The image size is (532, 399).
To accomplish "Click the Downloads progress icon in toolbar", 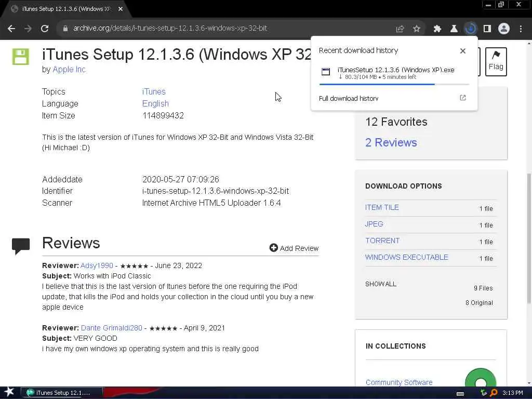I will click(x=470, y=29).
